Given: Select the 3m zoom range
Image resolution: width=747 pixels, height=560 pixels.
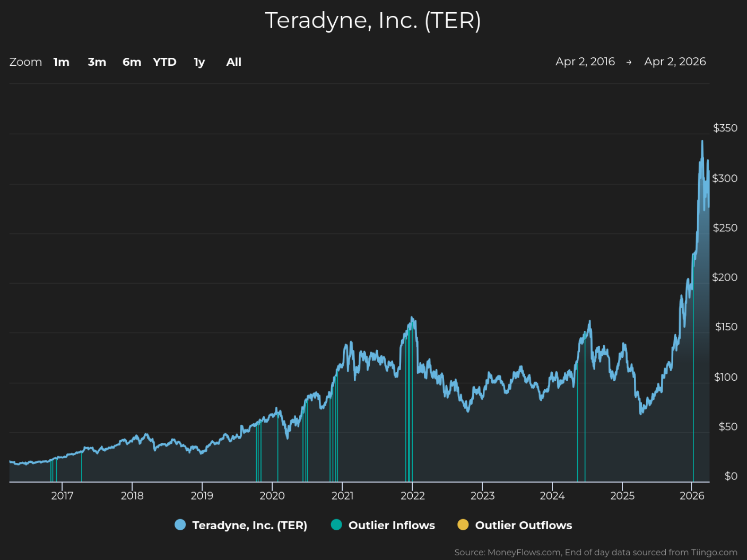Looking at the screenshot, I should click(97, 62).
